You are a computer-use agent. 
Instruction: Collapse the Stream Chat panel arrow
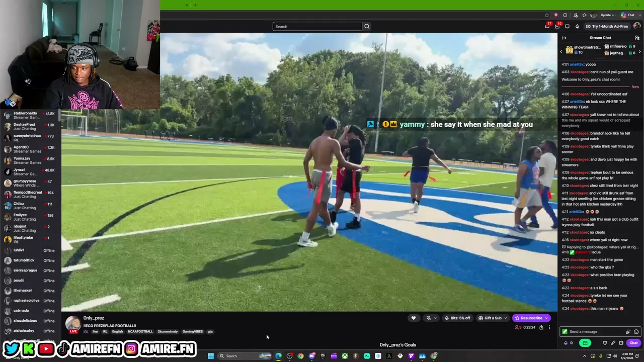564,38
